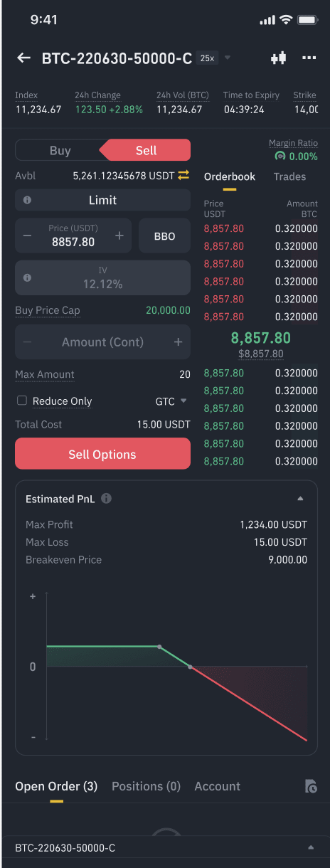Tap the info icon in IV field
Screen dimensions: 330x868
coord(27,277)
